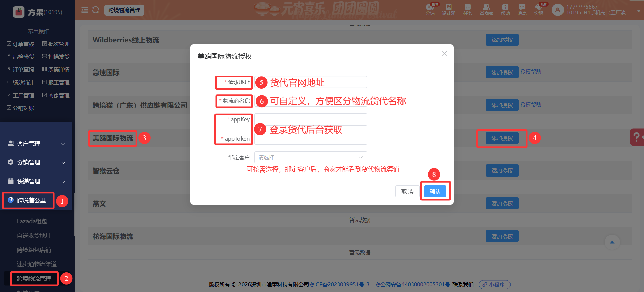Screen dimensions: 644x292
Task: Select the 跨境物流管理 sidebar menu item
Action: click(x=34, y=279)
